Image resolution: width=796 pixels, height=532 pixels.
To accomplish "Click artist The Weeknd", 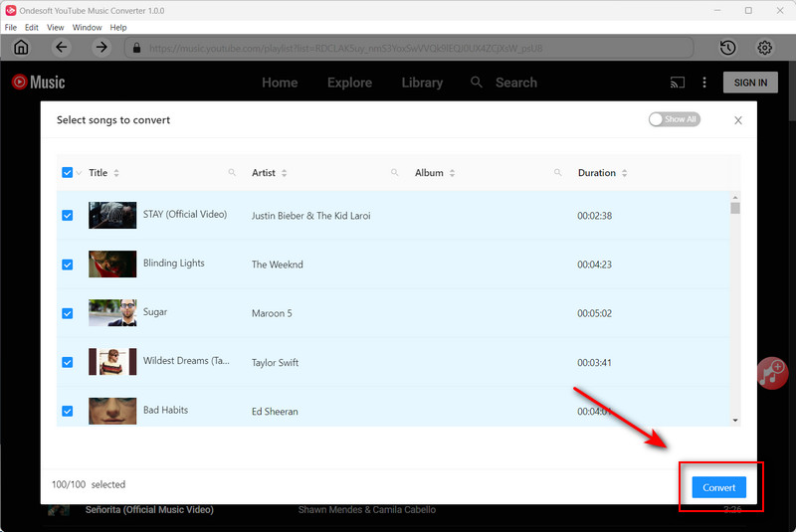I will point(278,265).
